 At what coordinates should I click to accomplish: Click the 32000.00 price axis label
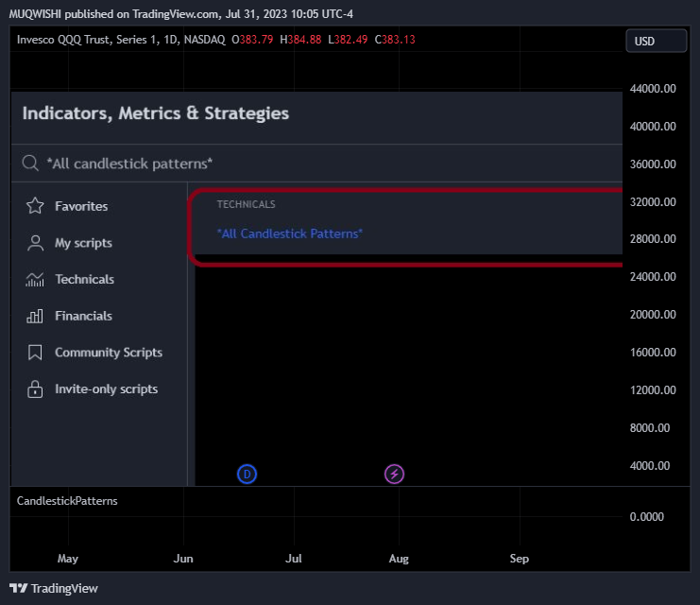653,202
